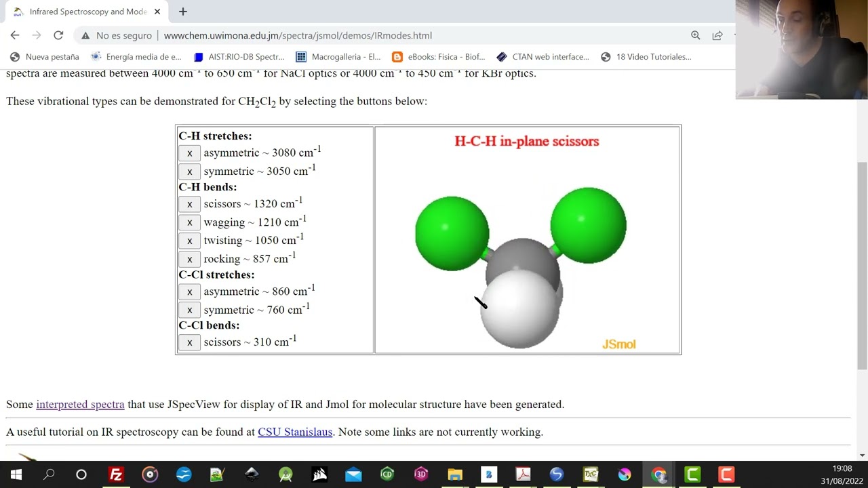
Task: Click the white hydrogen atom in the model
Action: 520,308
